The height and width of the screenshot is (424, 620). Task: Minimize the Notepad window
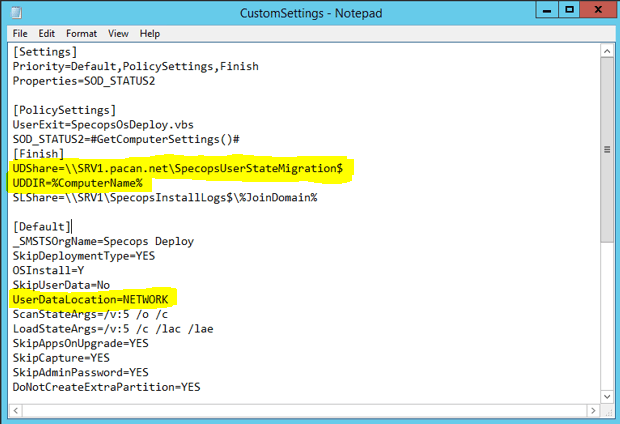coord(547,10)
